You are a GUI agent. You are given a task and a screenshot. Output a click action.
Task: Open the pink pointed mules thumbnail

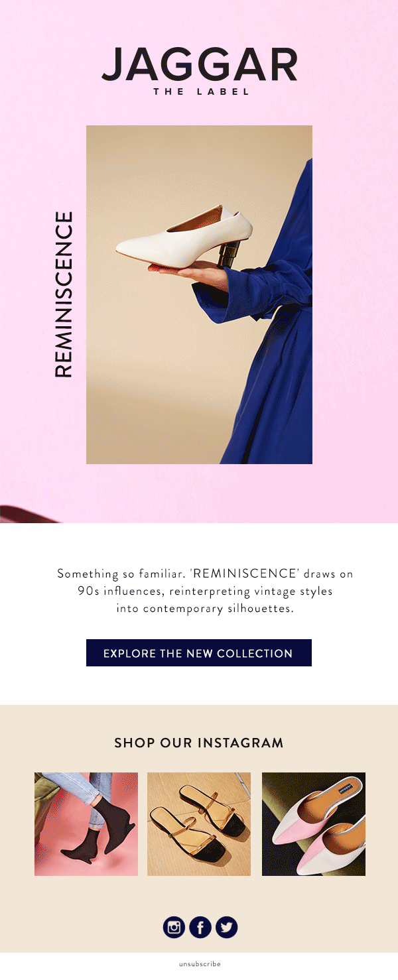(x=314, y=824)
